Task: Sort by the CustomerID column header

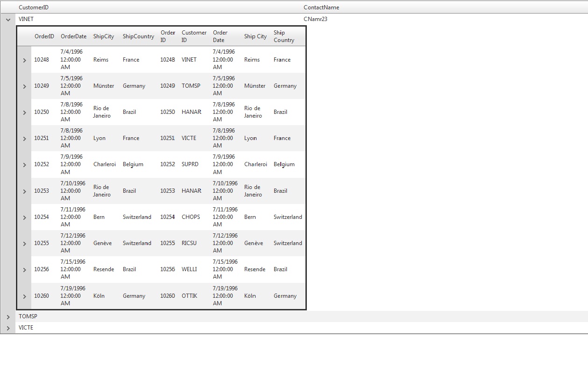Action: [x=34, y=7]
